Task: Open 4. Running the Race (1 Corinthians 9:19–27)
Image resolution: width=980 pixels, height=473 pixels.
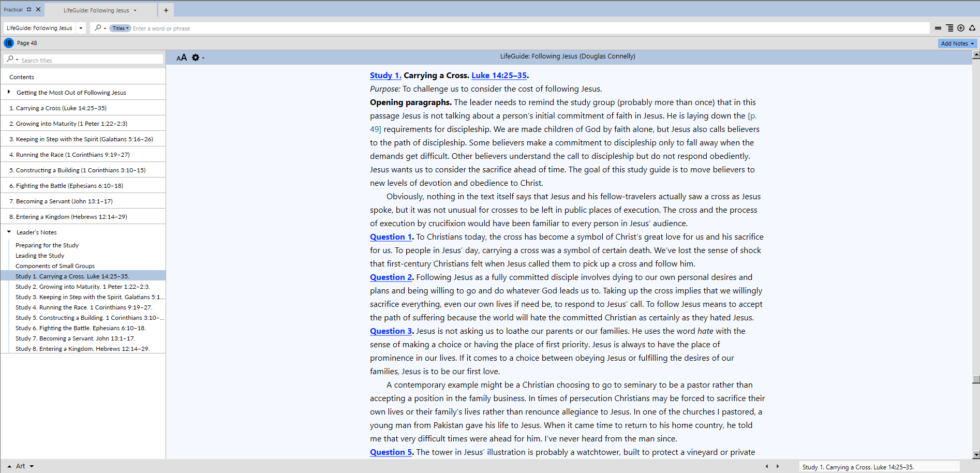Action: click(x=83, y=154)
